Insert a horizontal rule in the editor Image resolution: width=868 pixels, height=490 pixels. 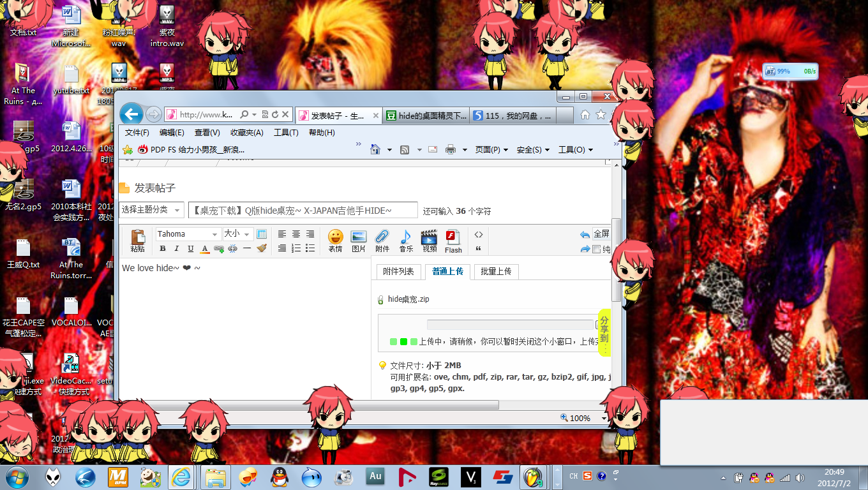pos(247,248)
